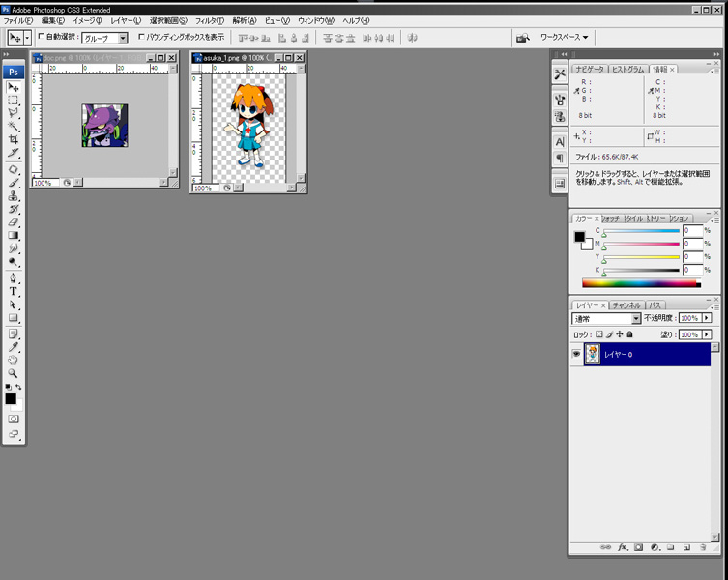
Task: Select the Pen tool
Action: (13, 278)
